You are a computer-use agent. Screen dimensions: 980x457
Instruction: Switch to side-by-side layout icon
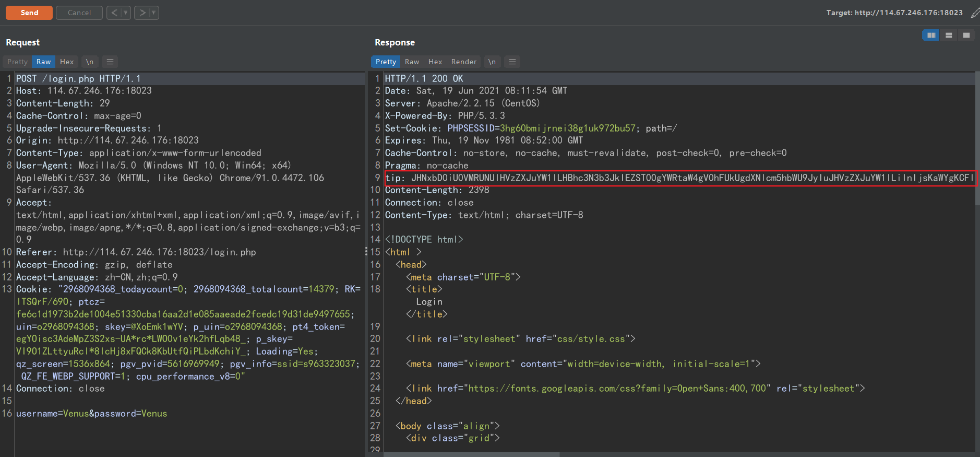[931, 35]
